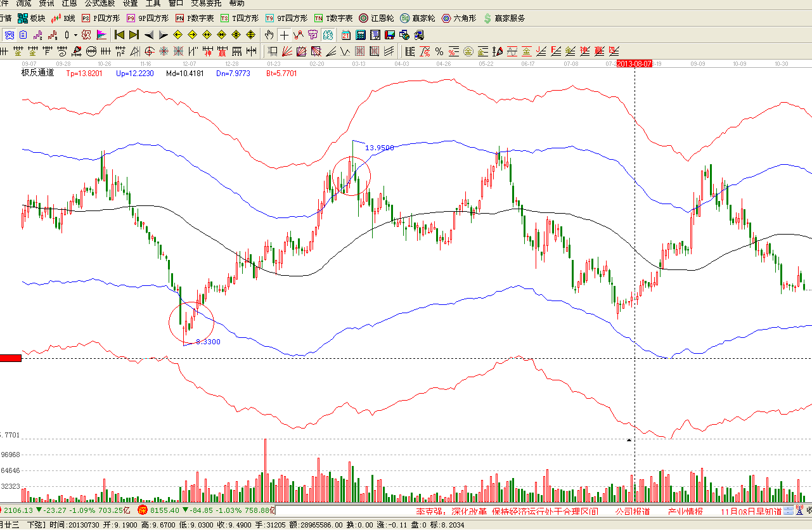This screenshot has height=530, width=812.
Task: Click the K线 candlestick chart button
Action: pos(63,18)
